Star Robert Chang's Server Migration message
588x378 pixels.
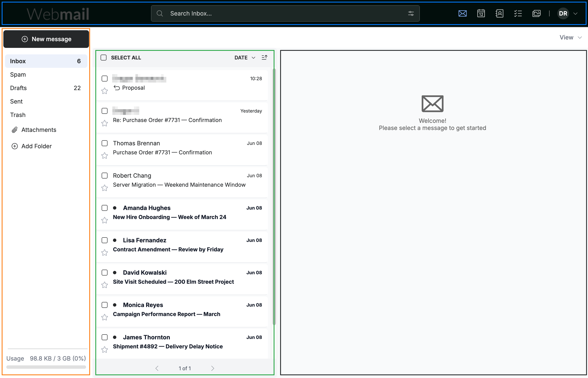pyautogui.click(x=105, y=188)
